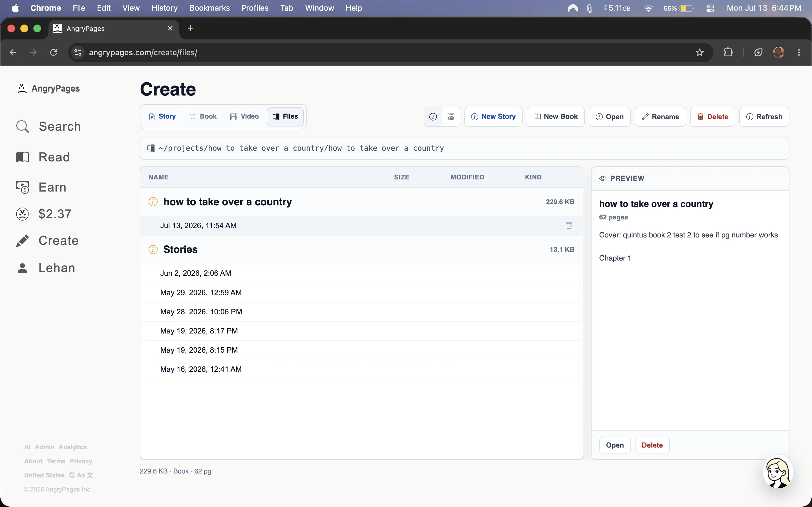This screenshot has width=812, height=507.
Task: Open the assistant avatar chat bubble
Action: coord(778,472)
